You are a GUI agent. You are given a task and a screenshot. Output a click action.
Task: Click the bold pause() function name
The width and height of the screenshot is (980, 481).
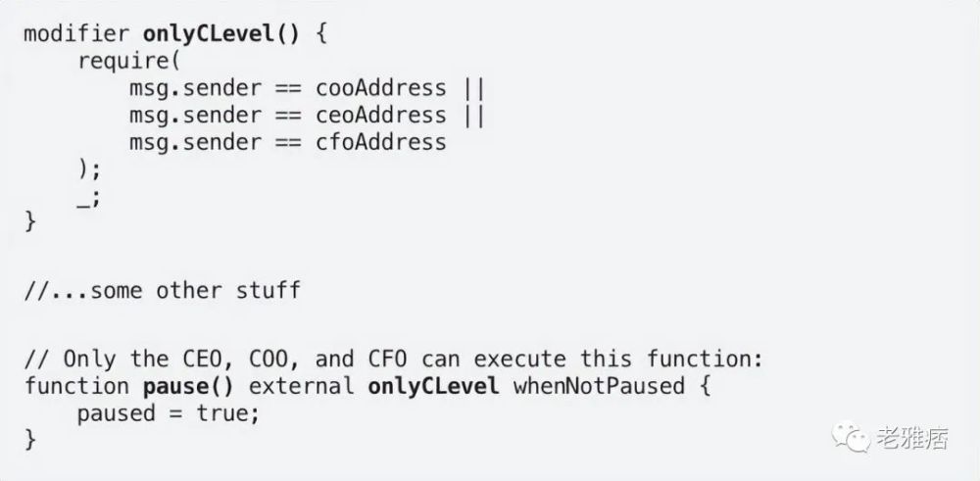[x=188, y=387]
